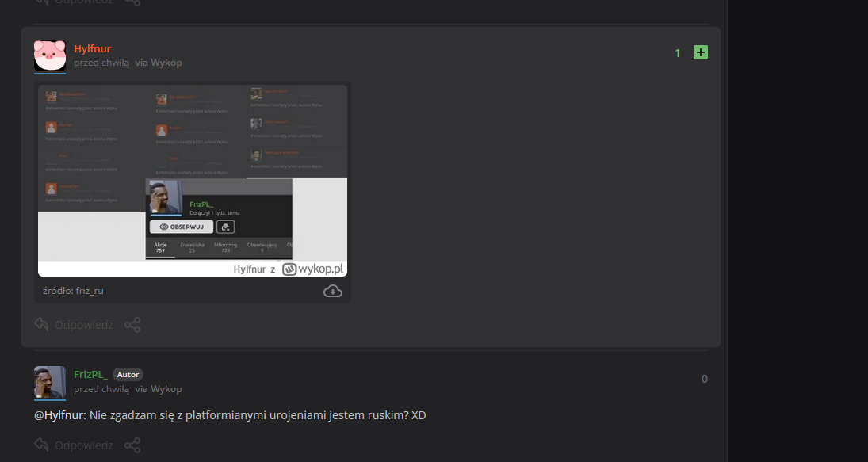This screenshot has width=868, height=462.
Task: Download the attached image via cloud icon
Action: [333, 291]
